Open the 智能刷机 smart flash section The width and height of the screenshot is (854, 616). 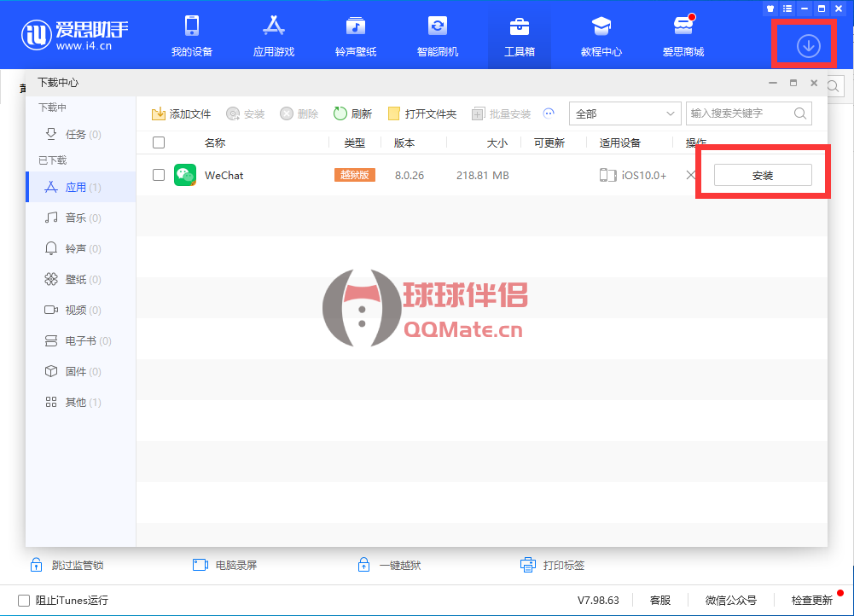[x=437, y=36]
